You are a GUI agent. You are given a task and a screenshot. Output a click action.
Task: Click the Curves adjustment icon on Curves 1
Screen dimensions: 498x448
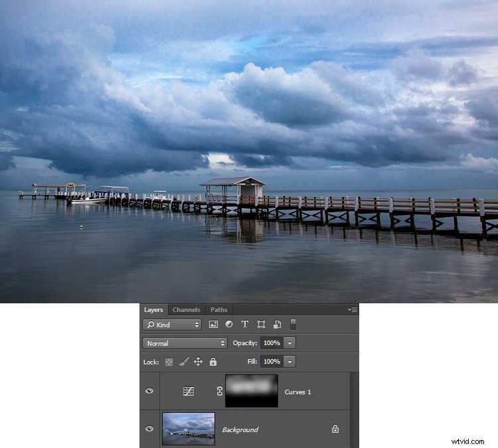189,391
